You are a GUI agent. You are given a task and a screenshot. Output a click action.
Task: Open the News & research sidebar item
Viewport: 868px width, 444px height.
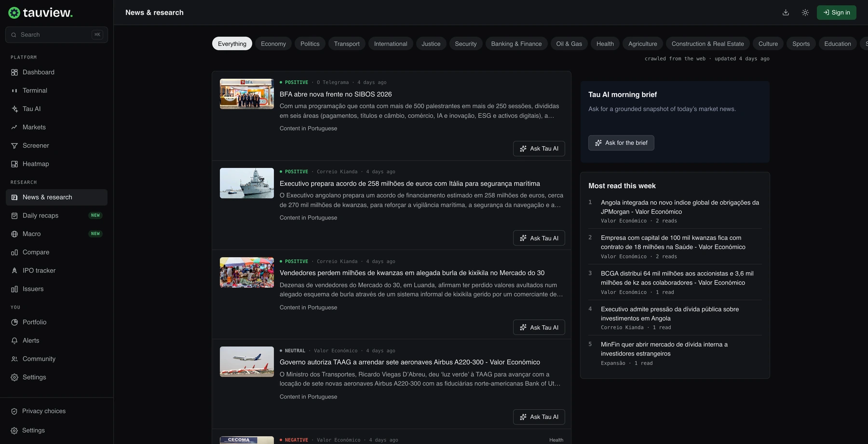56,197
